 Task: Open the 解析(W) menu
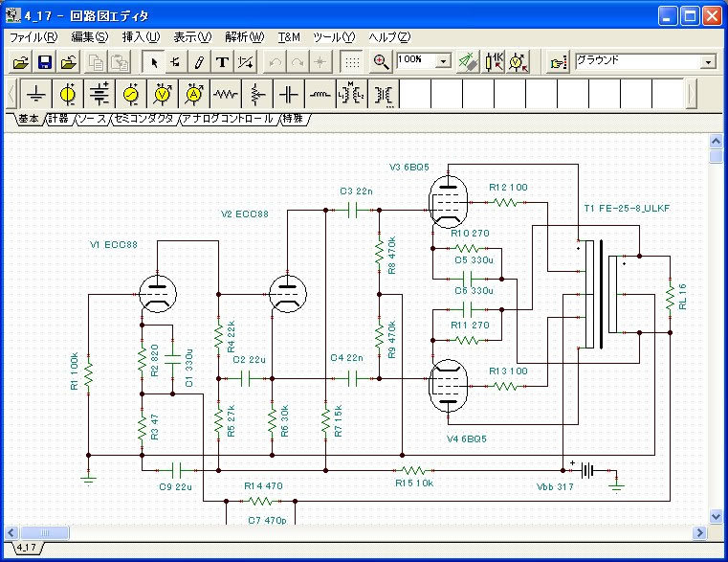[244, 36]
